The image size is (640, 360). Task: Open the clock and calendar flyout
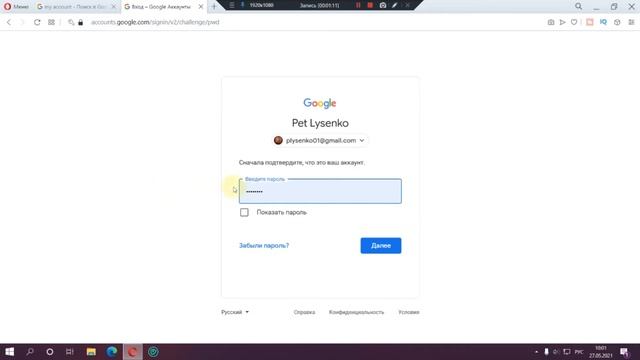(601, 352)
